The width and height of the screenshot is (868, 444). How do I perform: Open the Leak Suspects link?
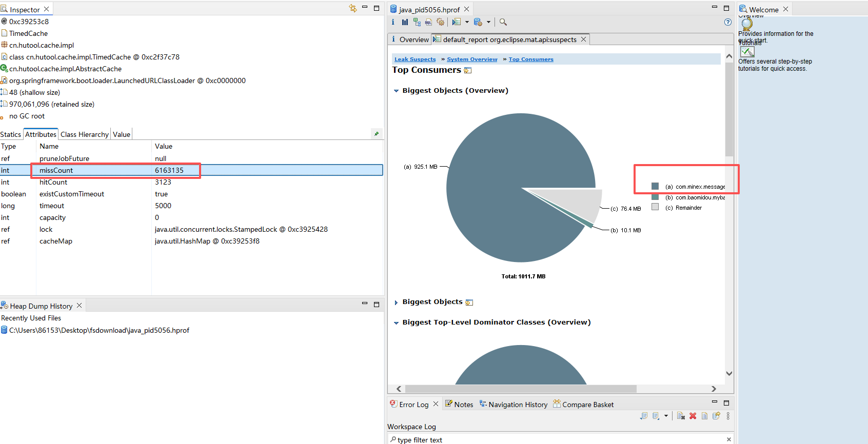415,59
